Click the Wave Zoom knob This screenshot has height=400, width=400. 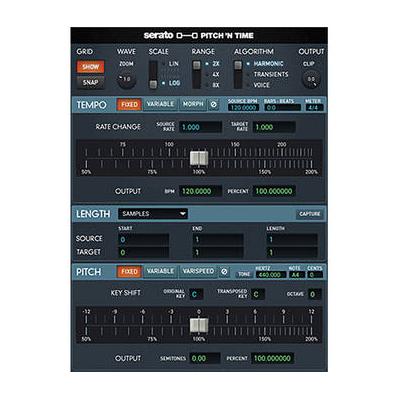click(126, 79)
